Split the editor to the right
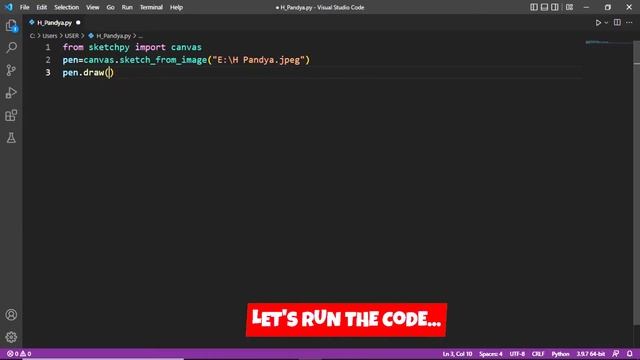Screen dimensions: 640x360 (x=617, y=22)
